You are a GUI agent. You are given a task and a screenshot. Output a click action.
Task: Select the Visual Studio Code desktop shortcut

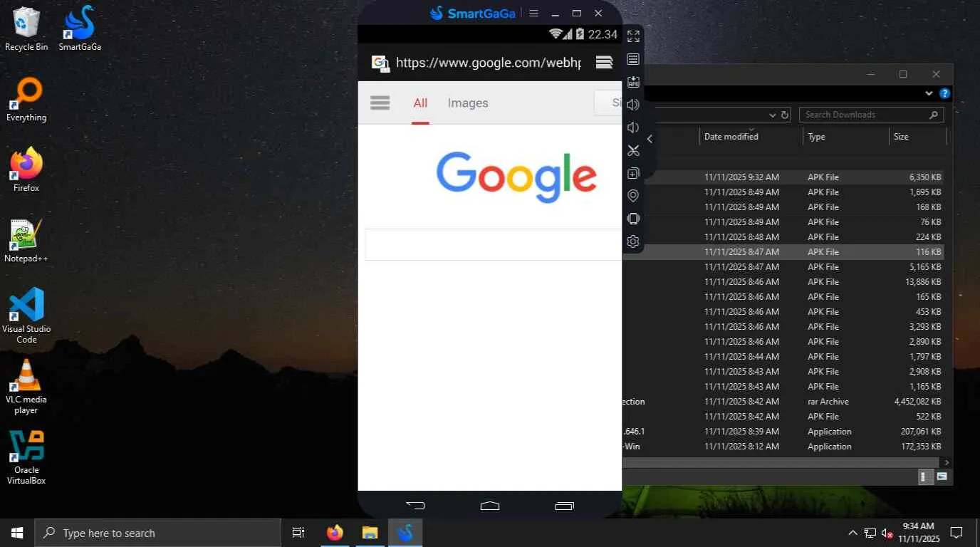coord(26,316)
